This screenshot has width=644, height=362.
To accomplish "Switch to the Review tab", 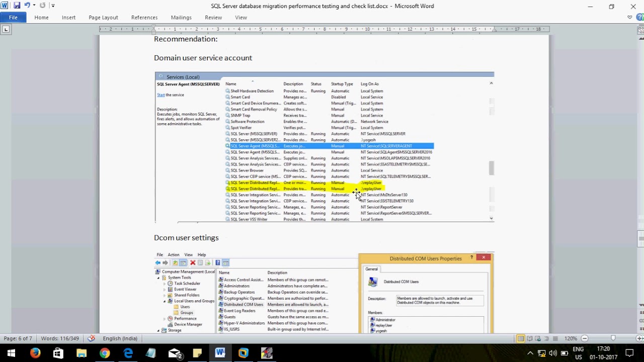I will pos(213,17).
